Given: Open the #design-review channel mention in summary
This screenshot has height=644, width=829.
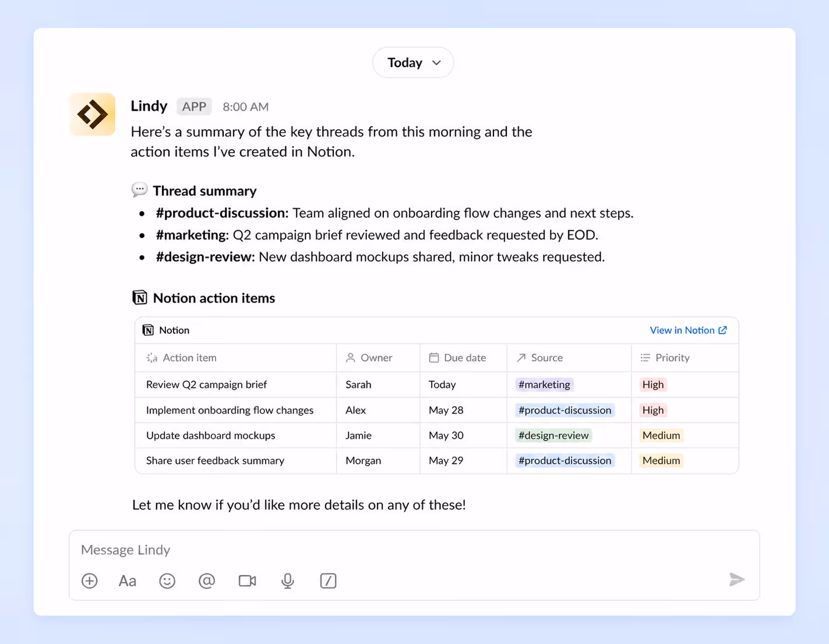Looking at the screenshot, I should 205,257.
